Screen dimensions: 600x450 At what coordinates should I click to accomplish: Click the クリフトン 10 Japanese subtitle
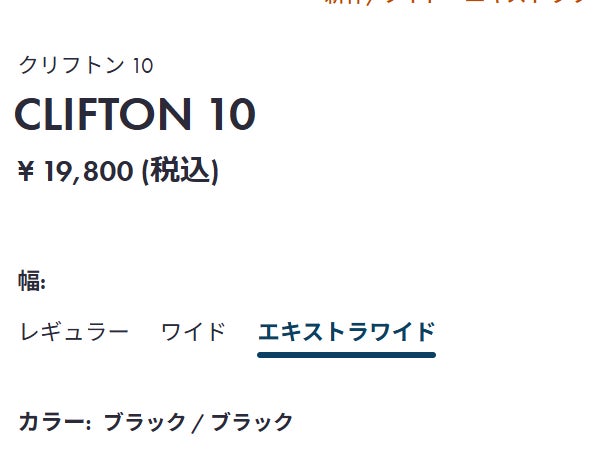[x=86, y=66]
